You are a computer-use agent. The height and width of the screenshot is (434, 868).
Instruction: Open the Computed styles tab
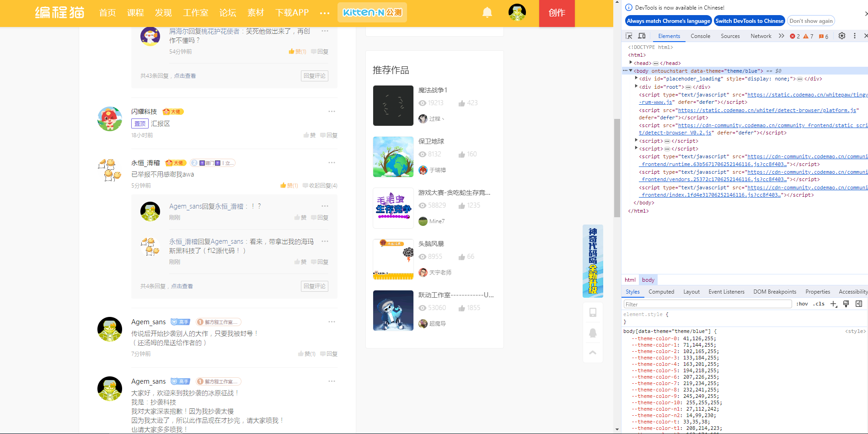point(661,292)
